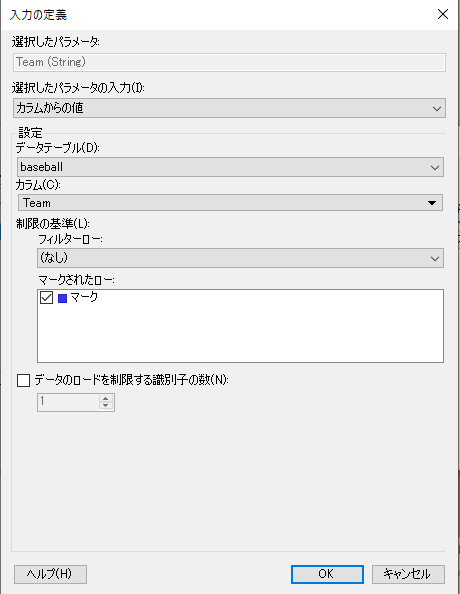The image size is (460, 594).
Task: Click the データのロードを制限する識別子の数(N) label text
Action: 131,380
